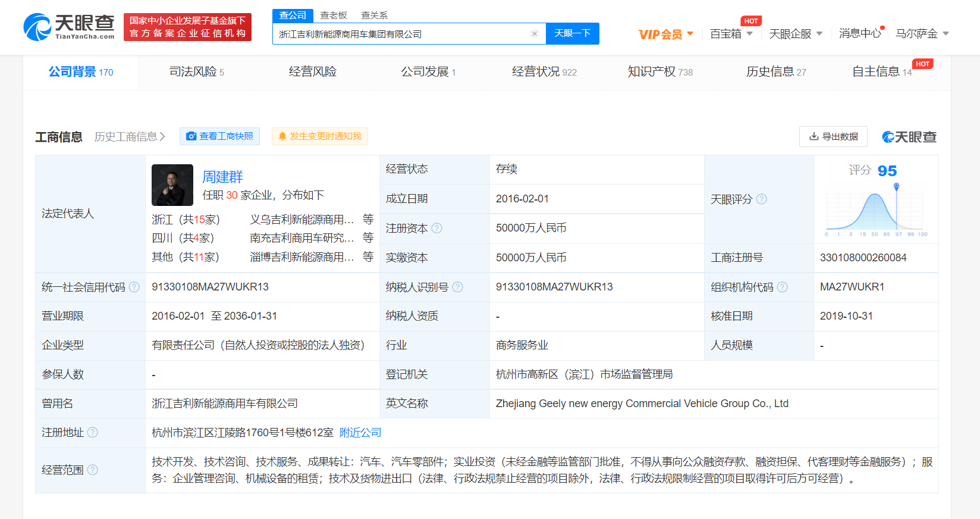Open the 百宝箱 dropdown
The width and height of the screenshot is (980, 519).
731,34
